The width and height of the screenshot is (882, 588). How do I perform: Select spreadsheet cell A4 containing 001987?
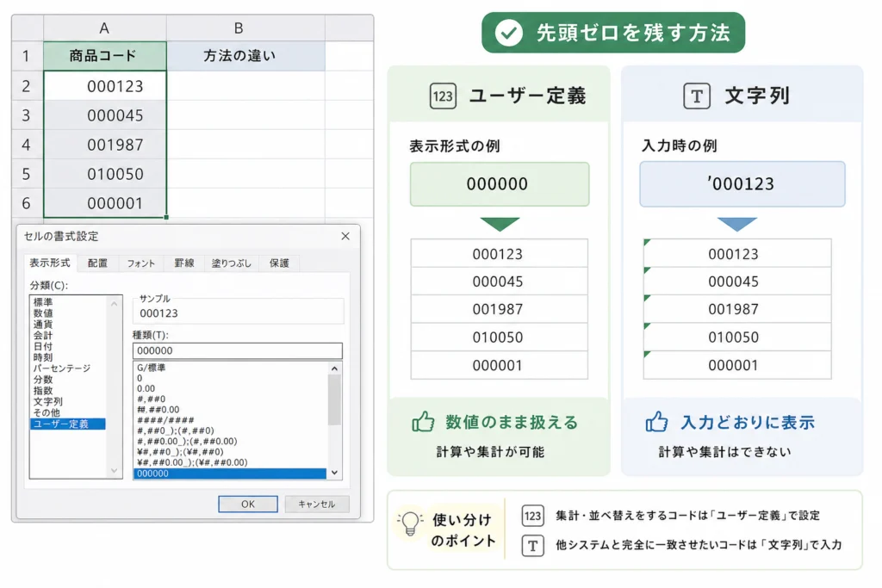tap(104, 145)
